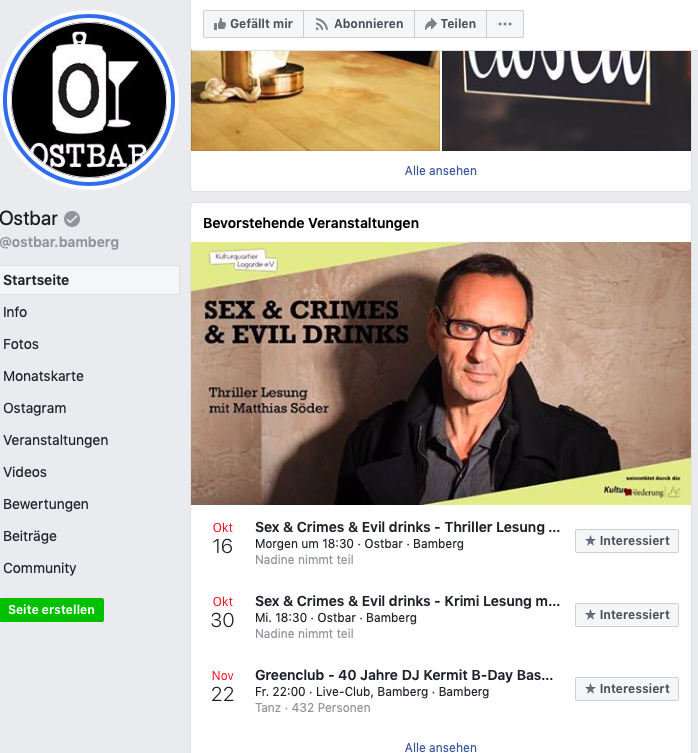Mark Okt 16 event as Interessiert
This screenshot has height=753, width=698.
pos(627,541)
